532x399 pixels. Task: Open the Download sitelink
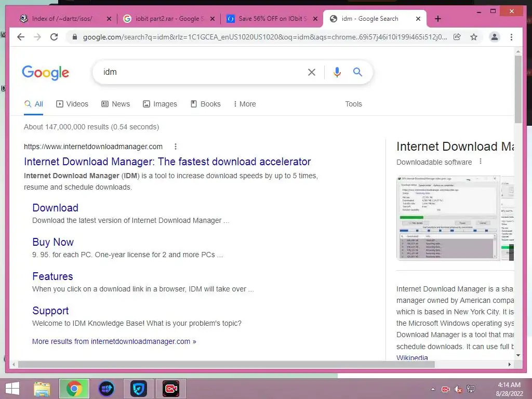coord(55,208)
